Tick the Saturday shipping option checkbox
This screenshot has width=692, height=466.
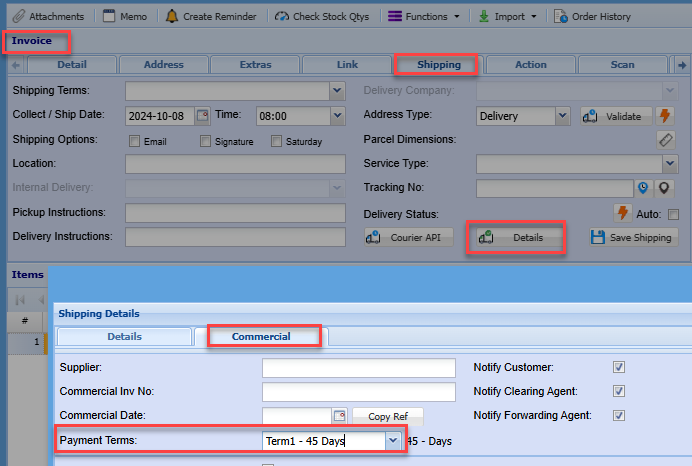(x=277, y=141)
